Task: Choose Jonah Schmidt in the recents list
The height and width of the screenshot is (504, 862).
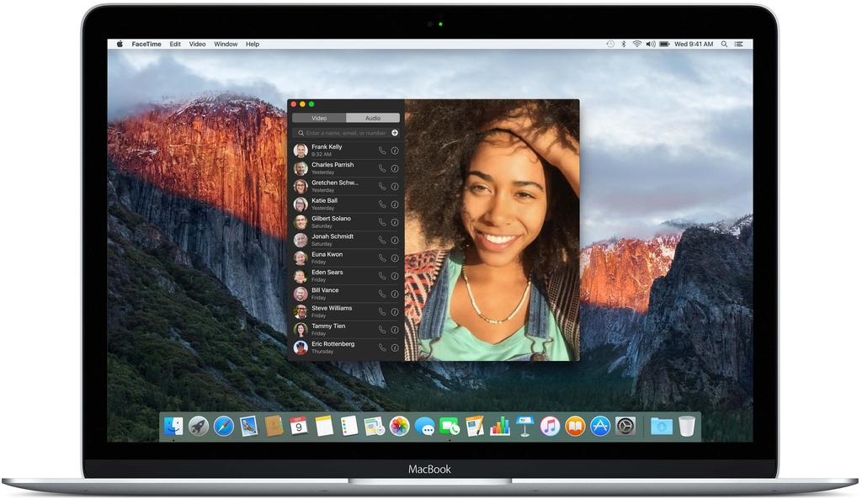Action: 346,240
